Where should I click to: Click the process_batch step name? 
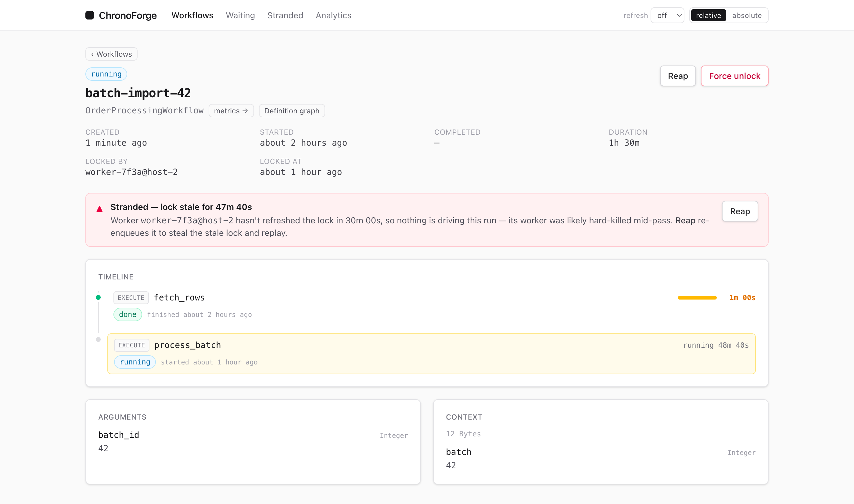tap(188, 345)
